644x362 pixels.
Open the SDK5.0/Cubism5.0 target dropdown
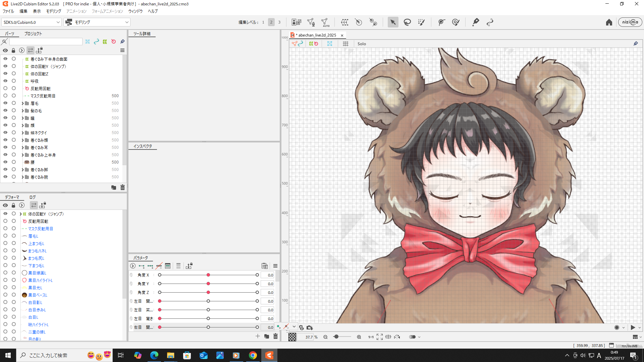pyautogui.click(x=31, y=22)
